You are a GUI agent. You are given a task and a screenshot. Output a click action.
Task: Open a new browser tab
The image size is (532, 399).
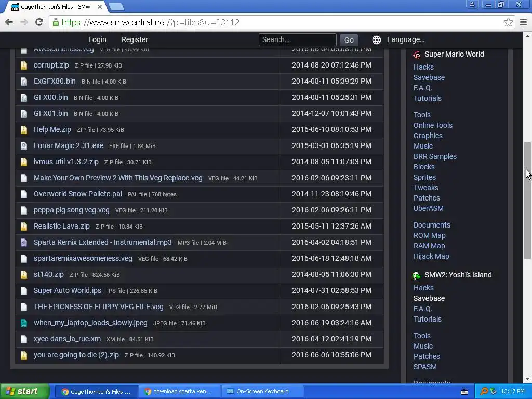(116, 7)
